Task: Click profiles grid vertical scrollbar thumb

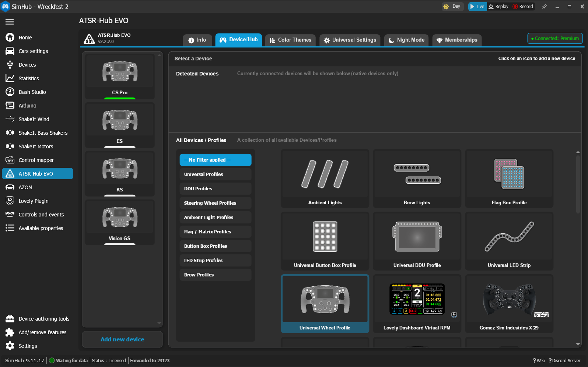Action: coord(578,184)
